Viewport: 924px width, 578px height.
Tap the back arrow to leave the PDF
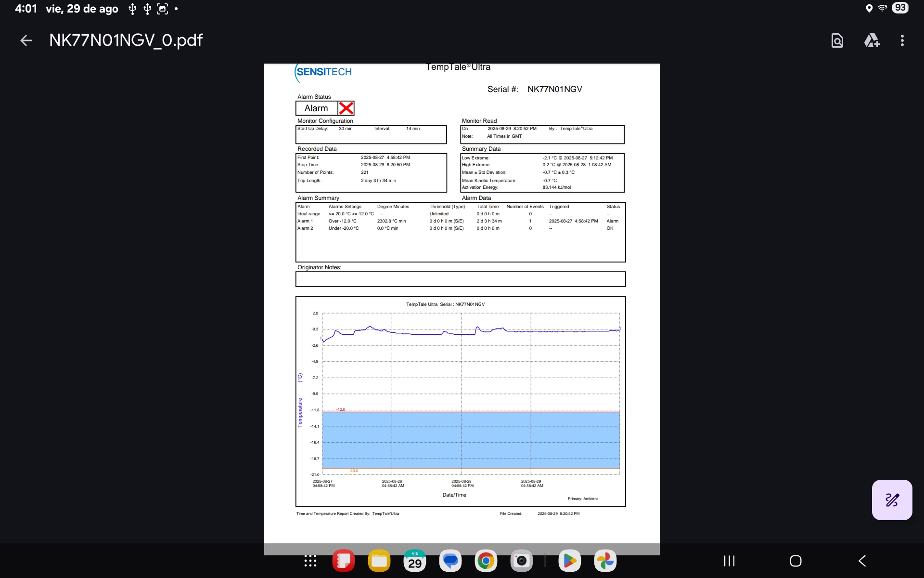(26, 40)
